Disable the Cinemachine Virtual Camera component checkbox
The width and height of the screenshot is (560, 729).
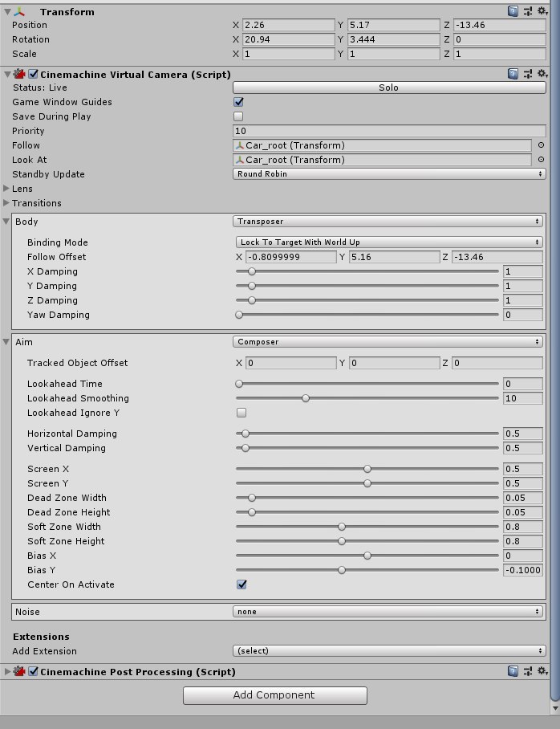[33, 74]
